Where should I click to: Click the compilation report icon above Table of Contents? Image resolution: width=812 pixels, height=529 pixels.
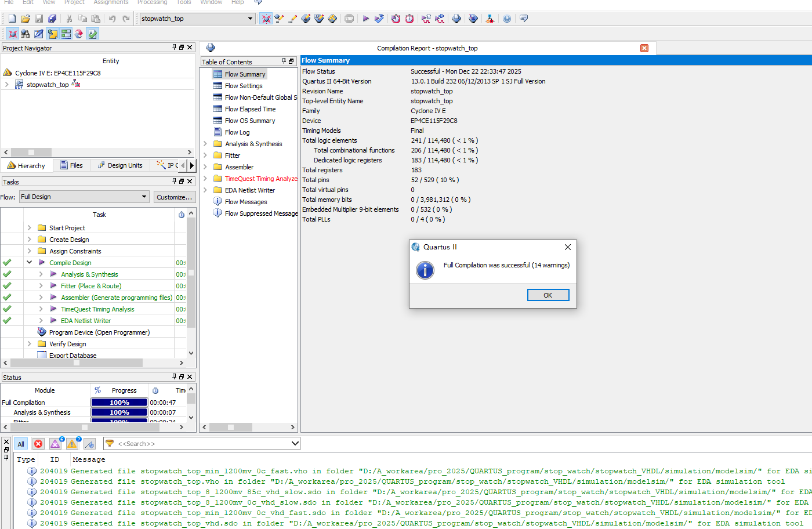tap(211, 48)
